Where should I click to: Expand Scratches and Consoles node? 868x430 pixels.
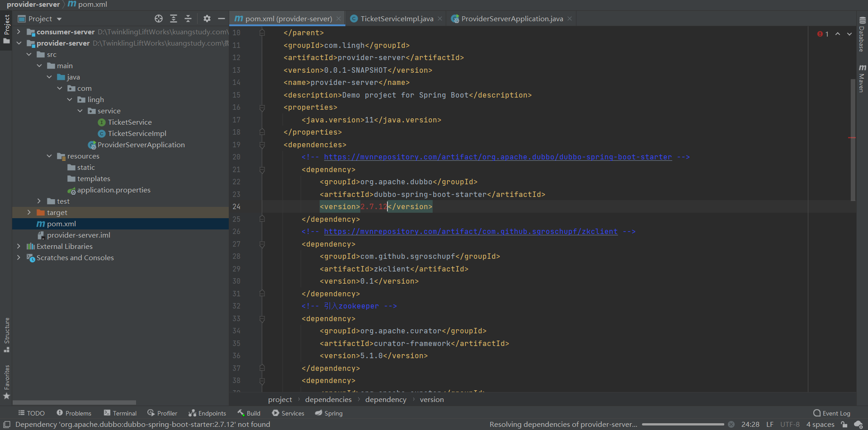19,257
